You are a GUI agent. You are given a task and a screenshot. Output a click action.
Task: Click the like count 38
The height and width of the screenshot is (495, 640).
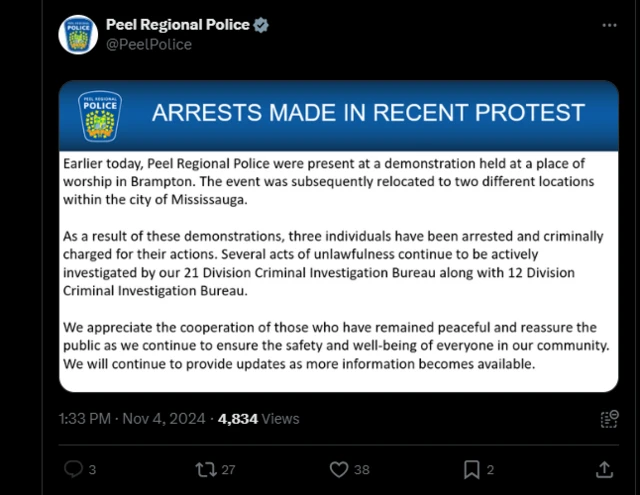(x=362, y=469)
